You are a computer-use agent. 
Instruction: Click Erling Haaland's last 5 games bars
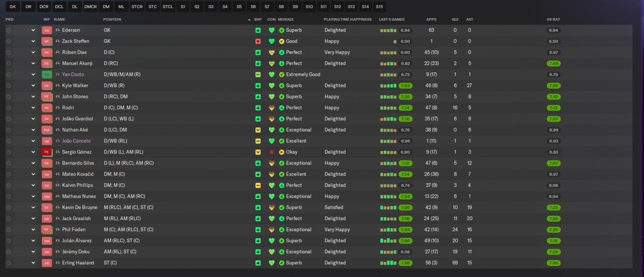coord(388,263)
